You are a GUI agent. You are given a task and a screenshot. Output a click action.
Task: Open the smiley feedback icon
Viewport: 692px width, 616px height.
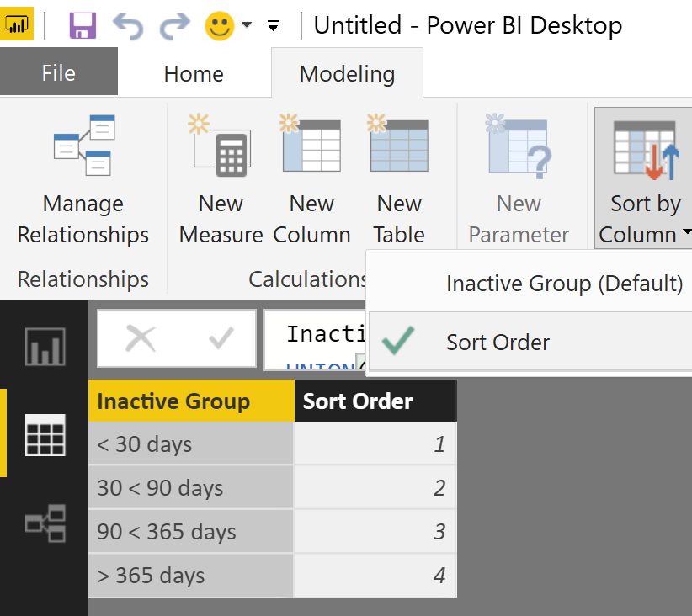tap(220, 25)
